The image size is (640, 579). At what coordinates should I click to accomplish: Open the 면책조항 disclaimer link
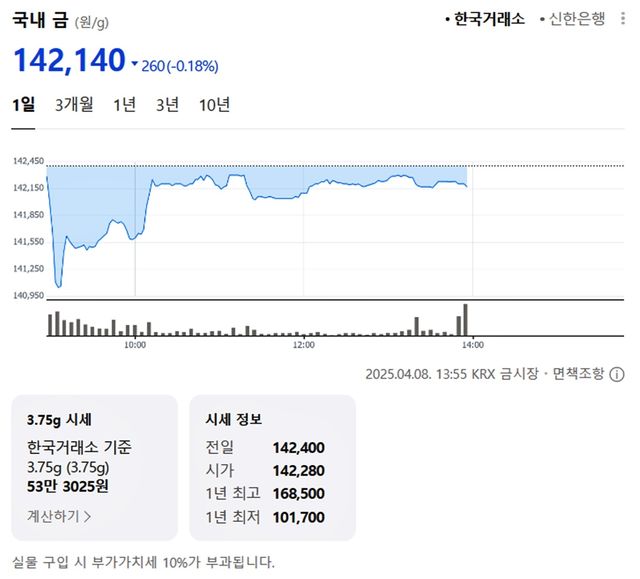pos(578,374)
